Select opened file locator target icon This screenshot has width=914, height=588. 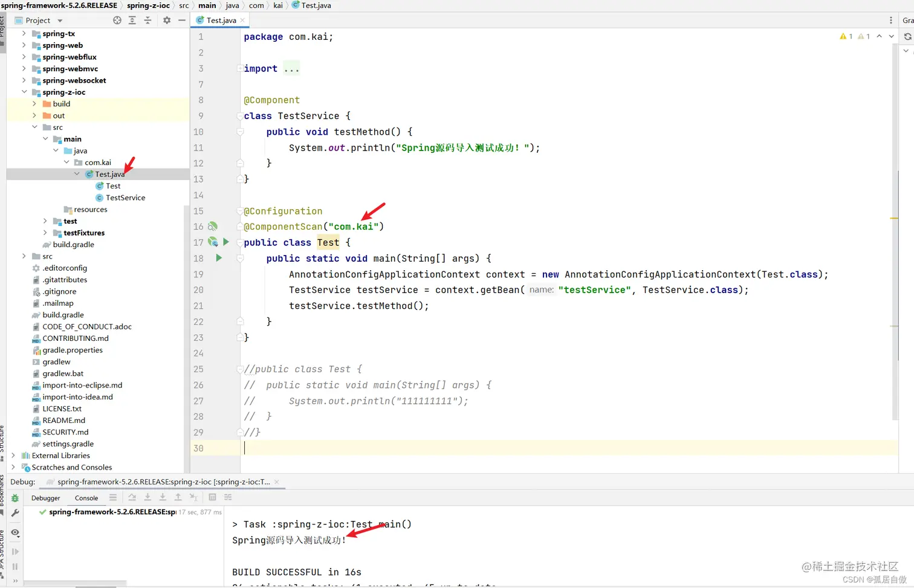click(x=117, y=20)
